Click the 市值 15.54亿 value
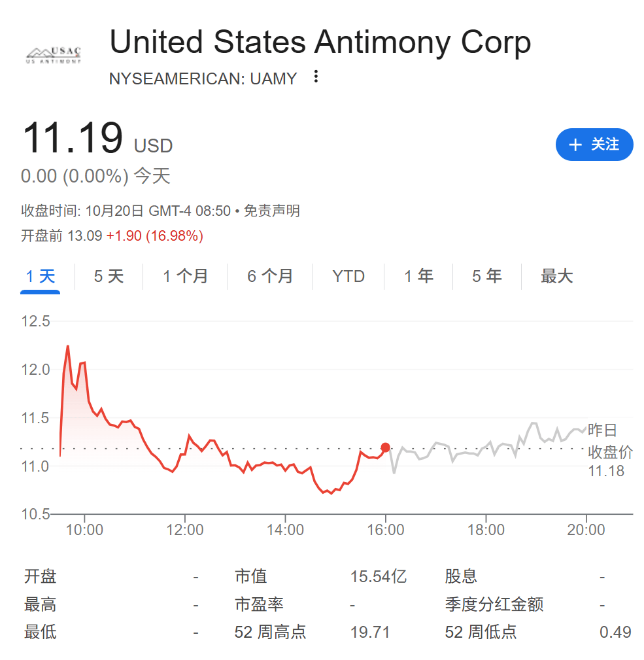The width and height of the screenshot is (644, 660). [x=378, y=577]
